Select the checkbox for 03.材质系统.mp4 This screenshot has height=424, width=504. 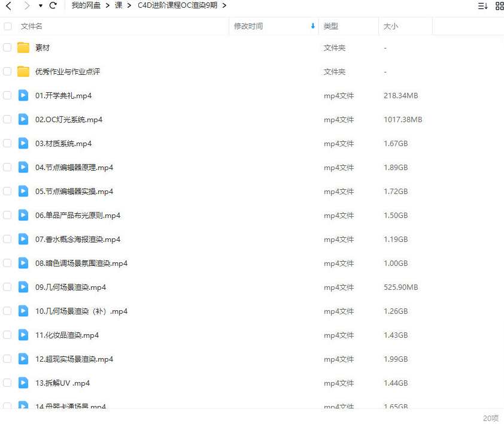click(7, 143)
